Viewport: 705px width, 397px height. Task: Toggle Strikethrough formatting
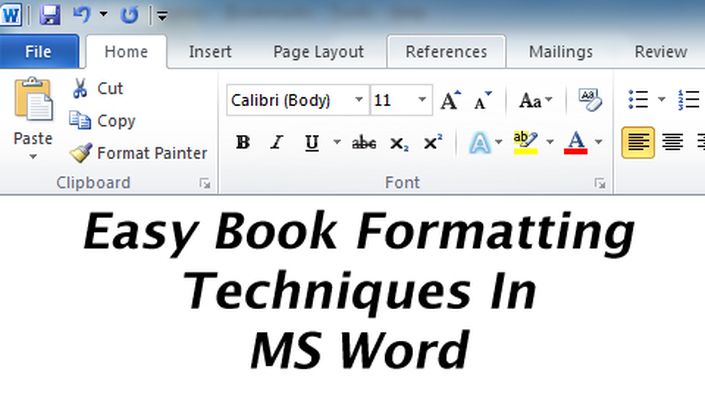[x=364, y=143]
